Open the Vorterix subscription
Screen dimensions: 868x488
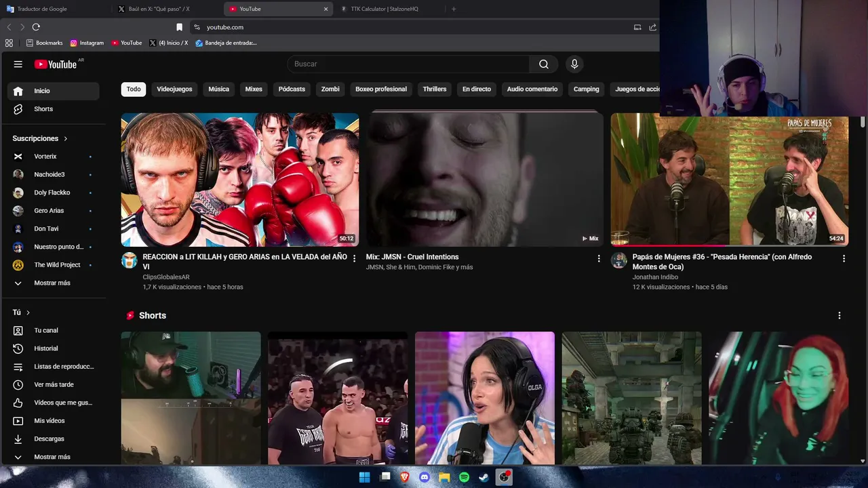[54, 157]
